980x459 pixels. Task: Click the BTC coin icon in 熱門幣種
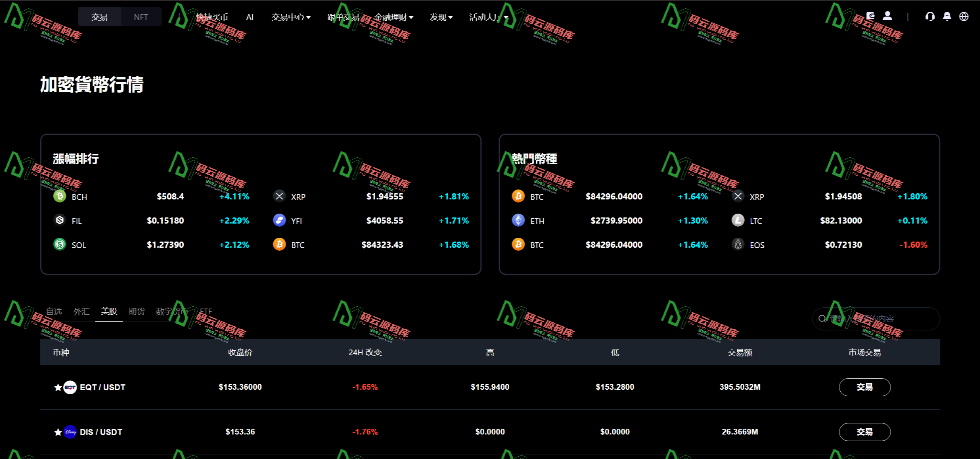(x=519, y=196)
